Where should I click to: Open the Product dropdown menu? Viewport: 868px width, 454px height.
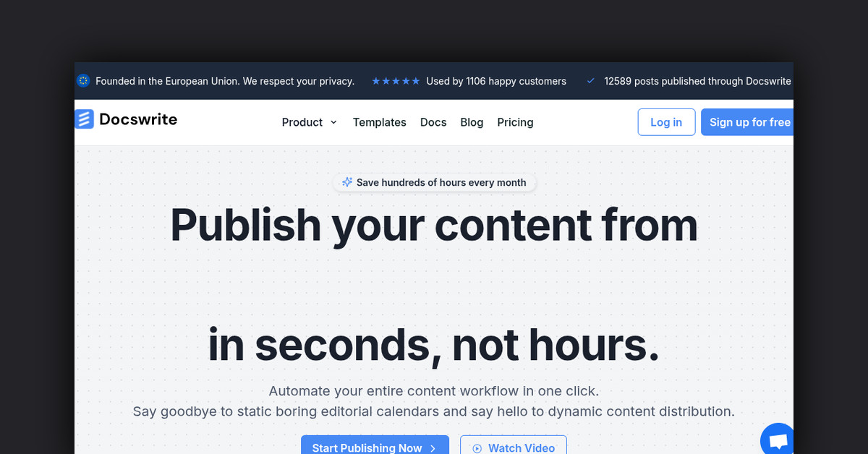(302, 122)
